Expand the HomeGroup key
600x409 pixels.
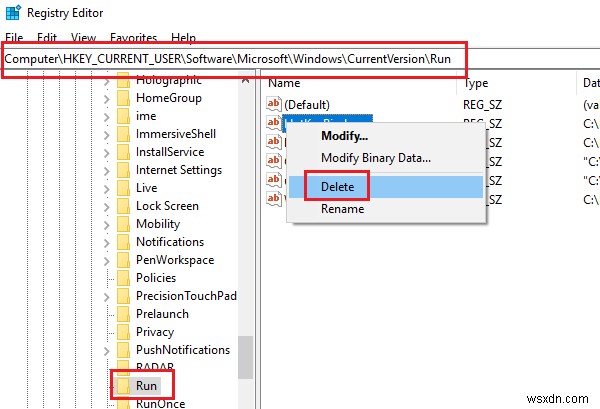pyautogui.click(x=107, y=99)
